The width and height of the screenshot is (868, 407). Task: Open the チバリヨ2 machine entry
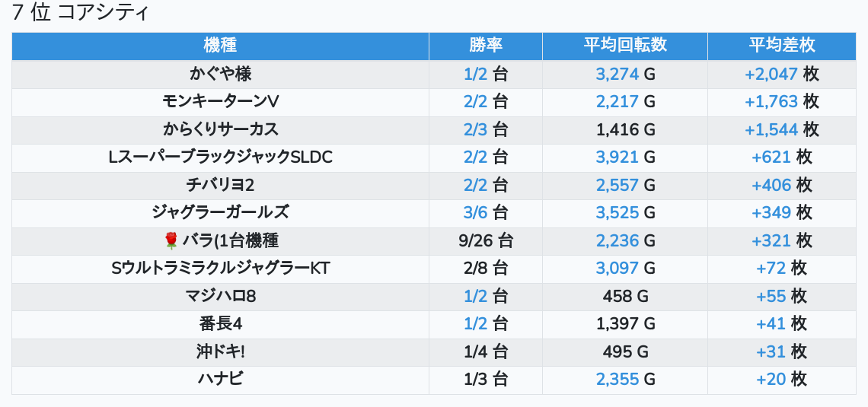point(220,185)
